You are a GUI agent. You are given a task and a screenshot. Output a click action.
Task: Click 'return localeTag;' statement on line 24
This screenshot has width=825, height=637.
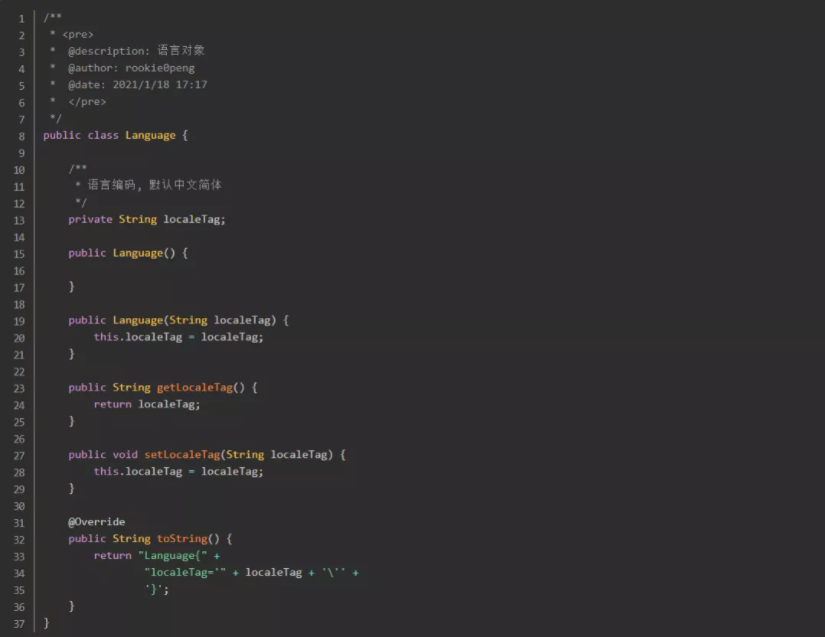147,405
